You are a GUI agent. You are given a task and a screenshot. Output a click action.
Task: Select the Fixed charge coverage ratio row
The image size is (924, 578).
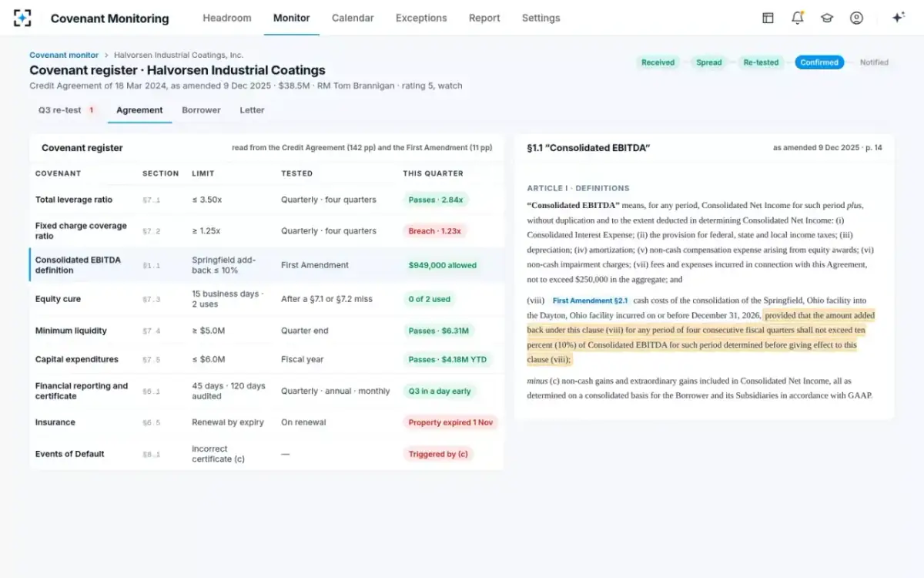coord(266,231)
